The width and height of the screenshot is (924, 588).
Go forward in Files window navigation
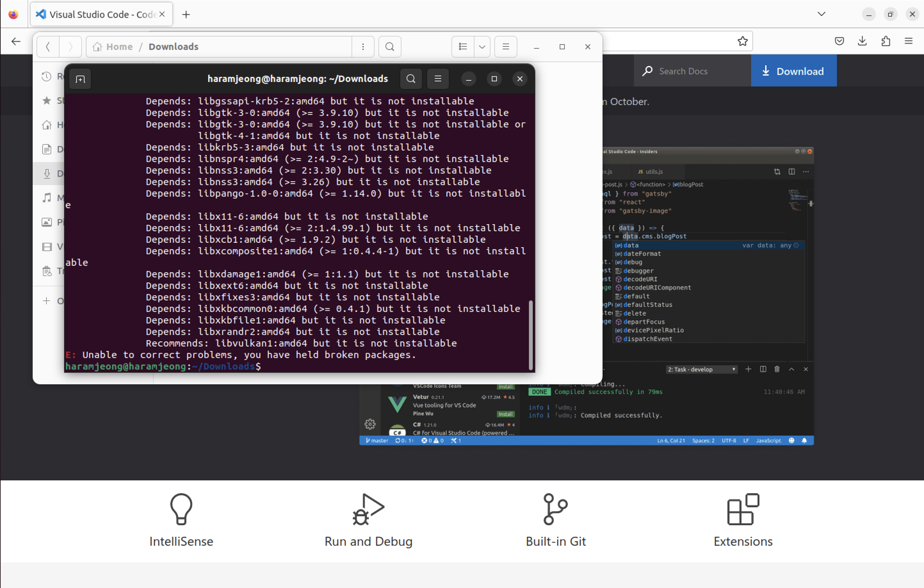(x=70, y=46)
